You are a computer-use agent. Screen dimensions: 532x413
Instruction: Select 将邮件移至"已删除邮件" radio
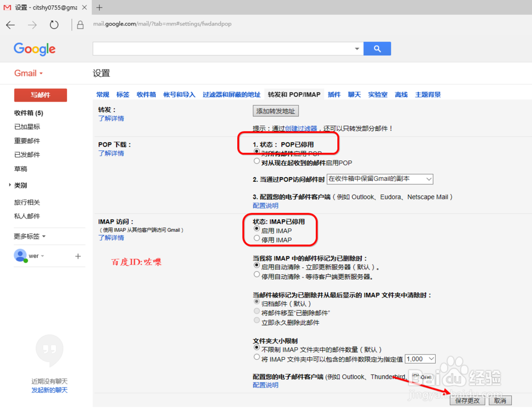pyautogui.click(x=257, y=311)
